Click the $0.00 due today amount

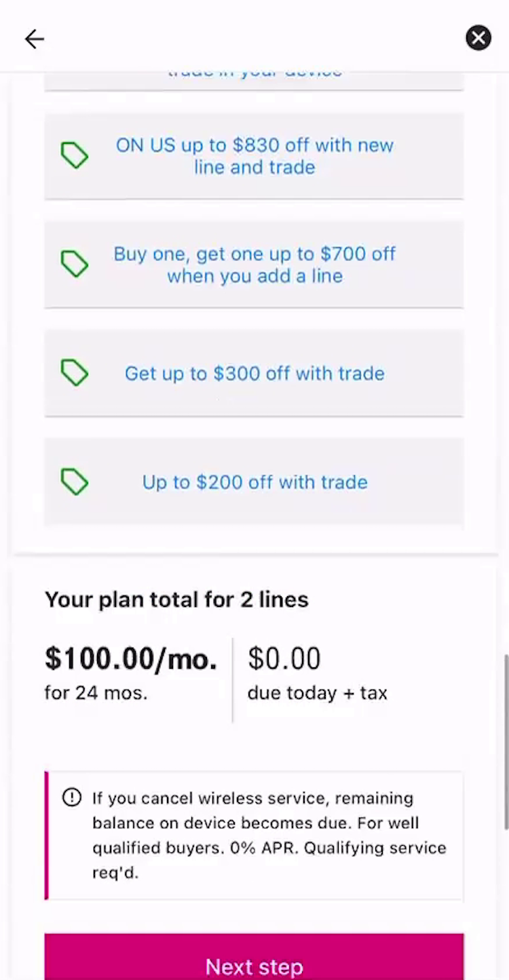pyautogui.click(x=284, y=659)
